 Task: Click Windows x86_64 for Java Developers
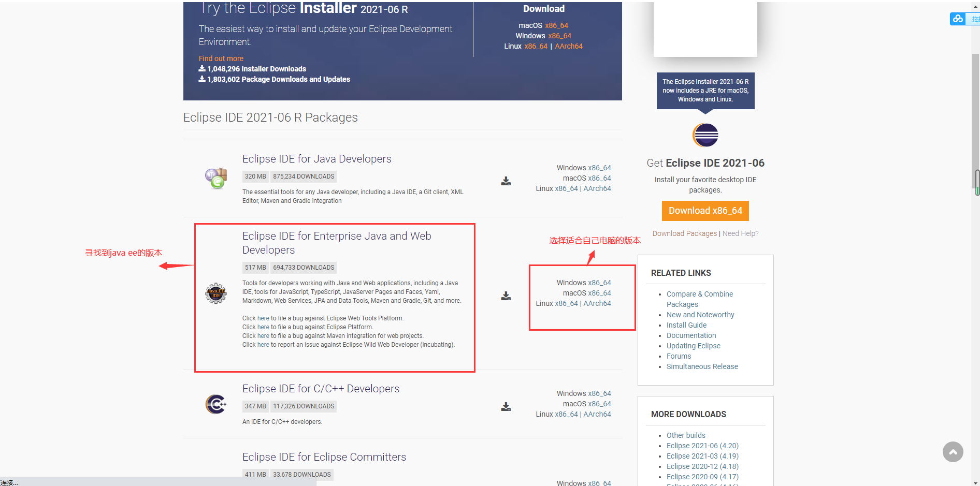click(x=599, y=168)
